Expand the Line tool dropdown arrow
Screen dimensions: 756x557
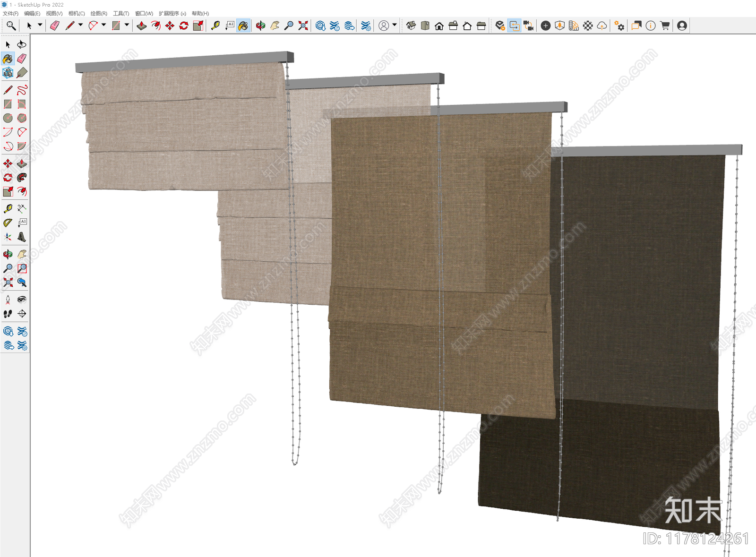click(x=80, y=25)
